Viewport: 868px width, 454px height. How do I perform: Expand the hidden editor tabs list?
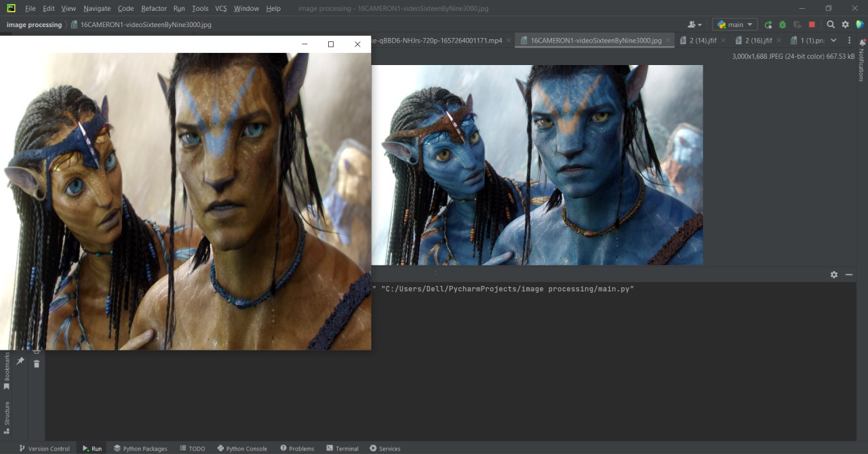tap(833, 41)
